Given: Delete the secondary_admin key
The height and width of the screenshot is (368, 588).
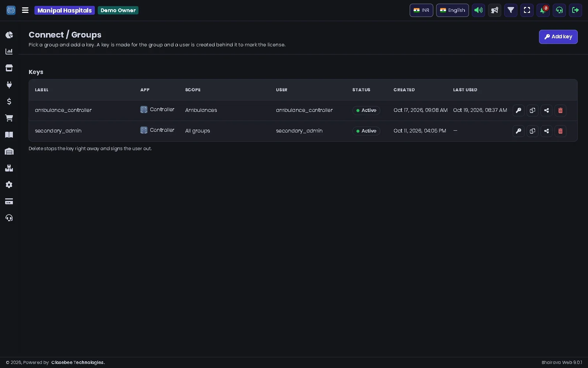Looking at the screenshot, I should pos(560,131).
